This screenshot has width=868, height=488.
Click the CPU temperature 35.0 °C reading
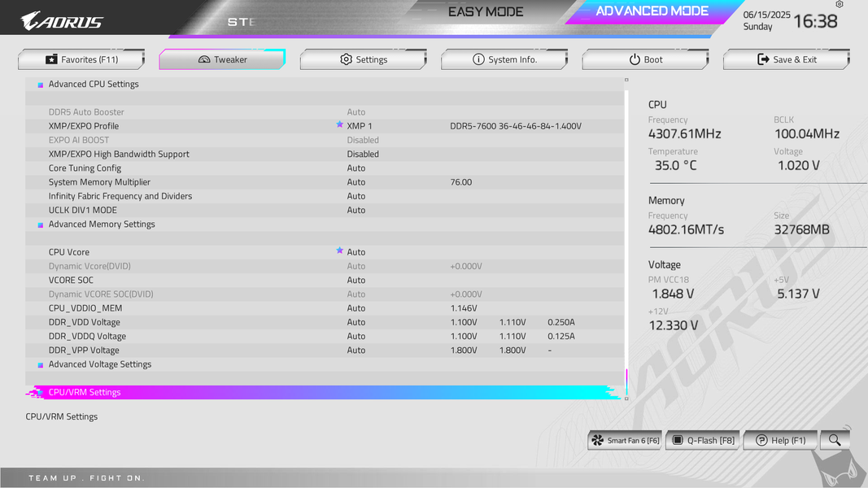tap(675, 165)
